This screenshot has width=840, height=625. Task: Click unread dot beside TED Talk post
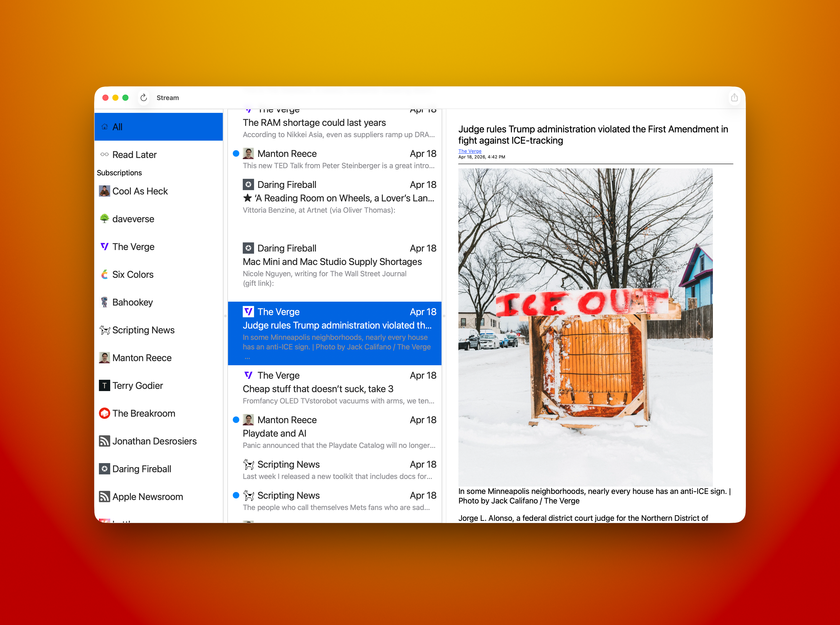pyautogui.click(x=236, y=154)
